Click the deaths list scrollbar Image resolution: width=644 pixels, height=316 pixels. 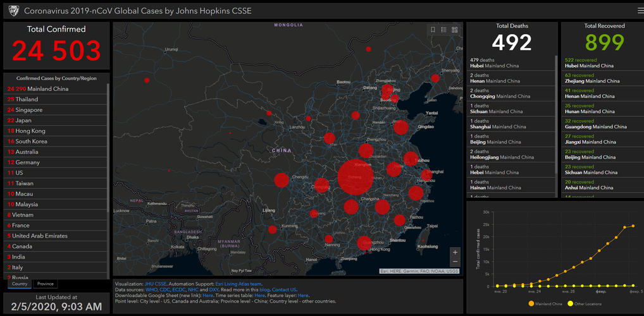coord(557,114)
